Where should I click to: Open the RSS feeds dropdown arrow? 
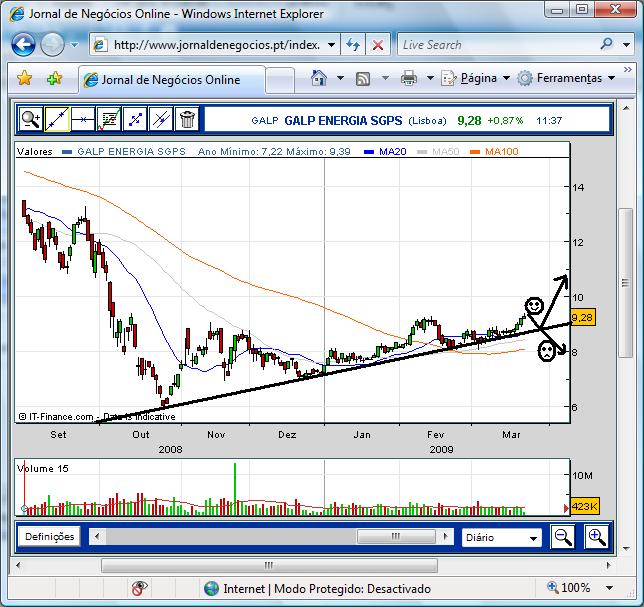coord(385,78)
